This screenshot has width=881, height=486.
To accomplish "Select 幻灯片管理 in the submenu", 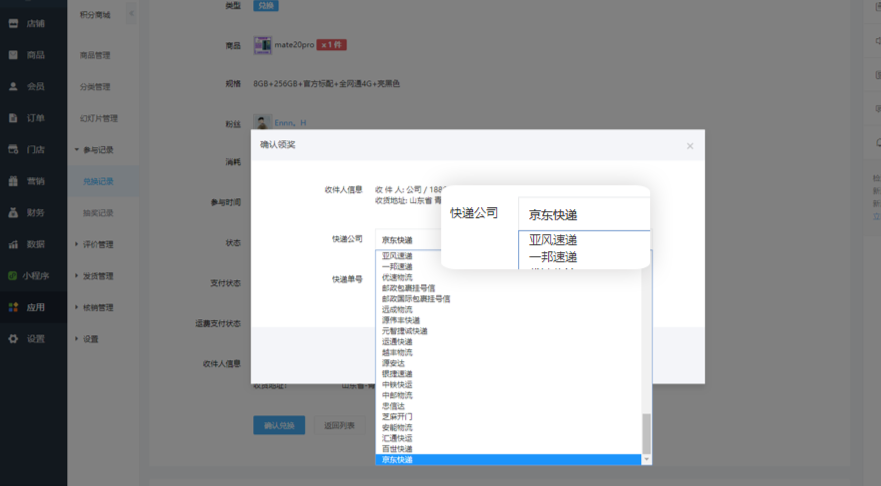I will 99,118.
